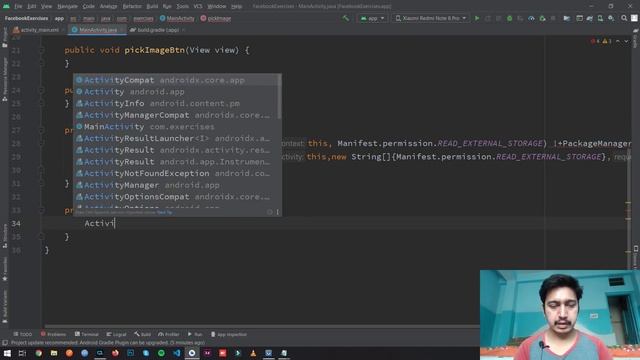Open the Logcat tool window

coord(117,334)
